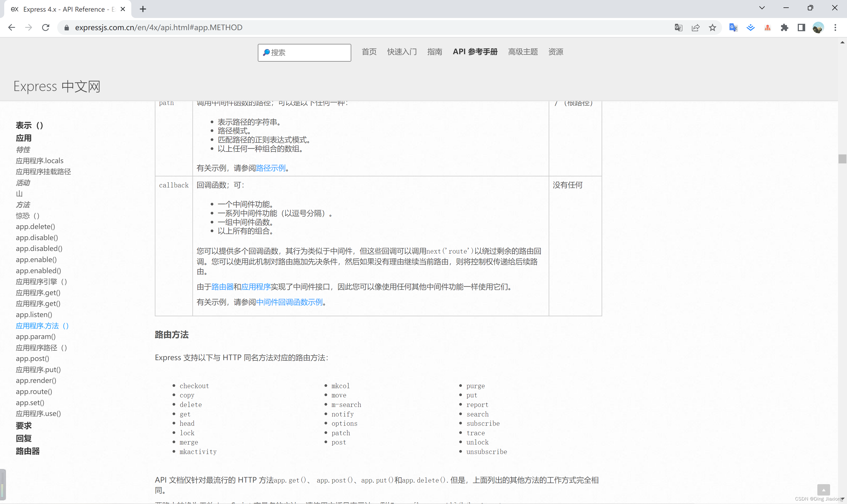Open Chrome's three-dot menu
Viewport: 847px width, 504px height.
pos(835,28)
